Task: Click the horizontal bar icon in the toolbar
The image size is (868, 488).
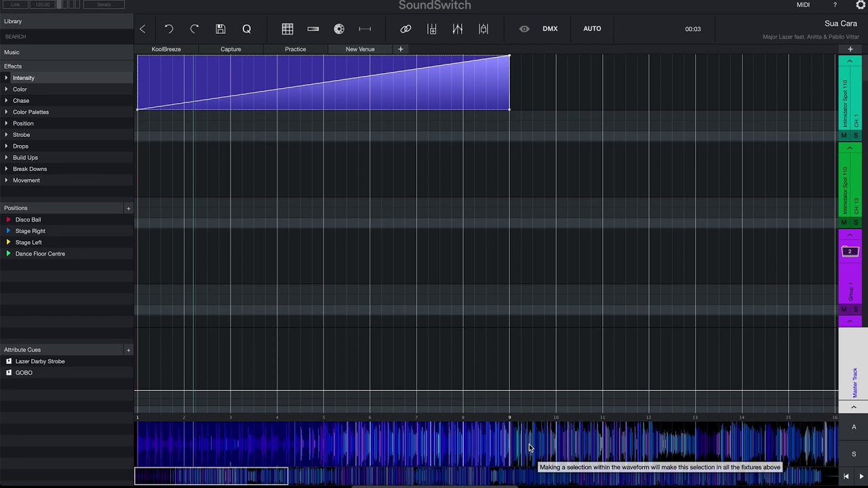Action: pos(313,29)
